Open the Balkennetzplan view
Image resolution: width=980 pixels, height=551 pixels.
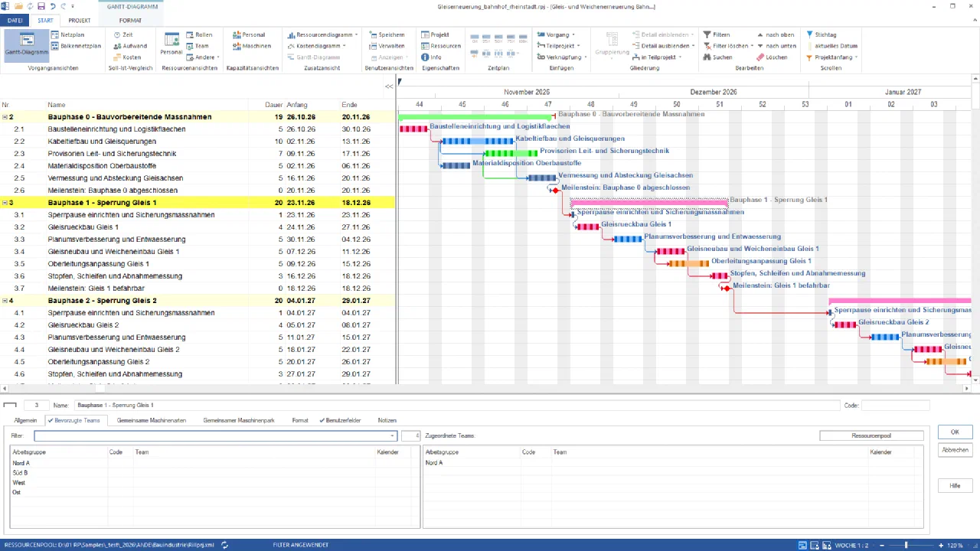[x=76, y=46]
